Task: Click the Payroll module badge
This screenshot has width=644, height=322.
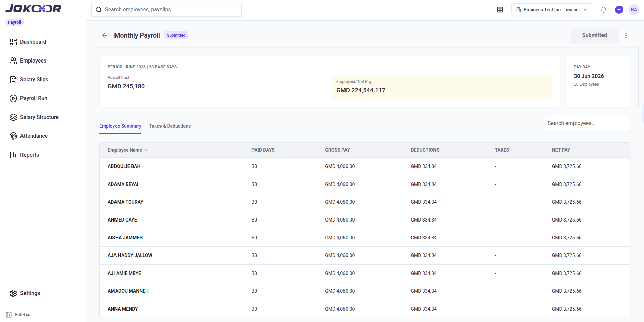Action: coord(14,22)
